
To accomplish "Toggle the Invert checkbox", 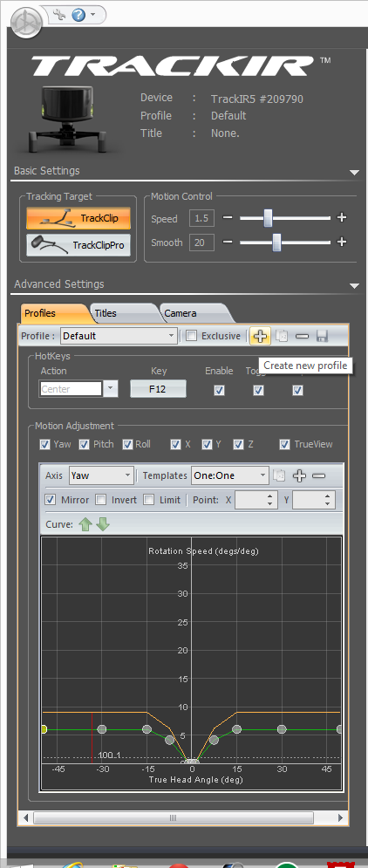I will pos(100,500).
